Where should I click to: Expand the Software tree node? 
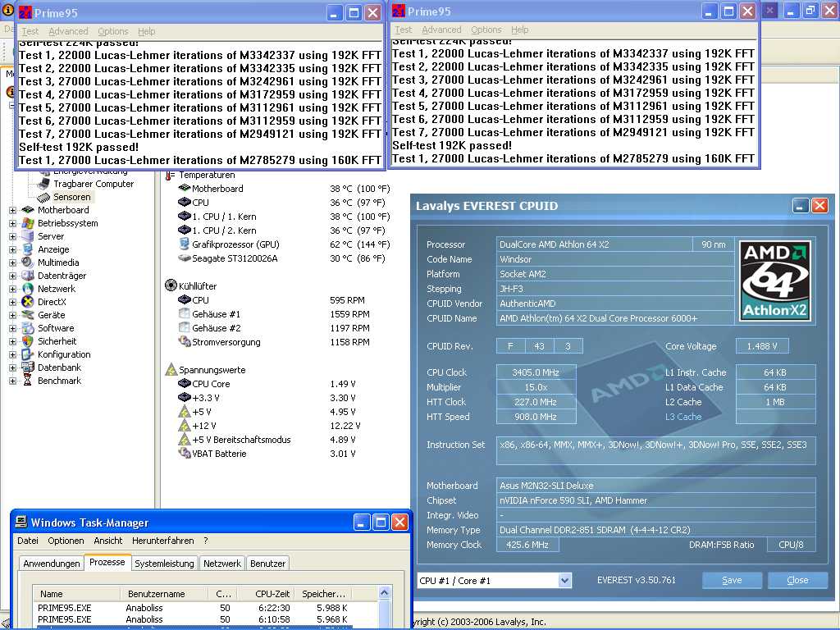[x=12, y=328]
